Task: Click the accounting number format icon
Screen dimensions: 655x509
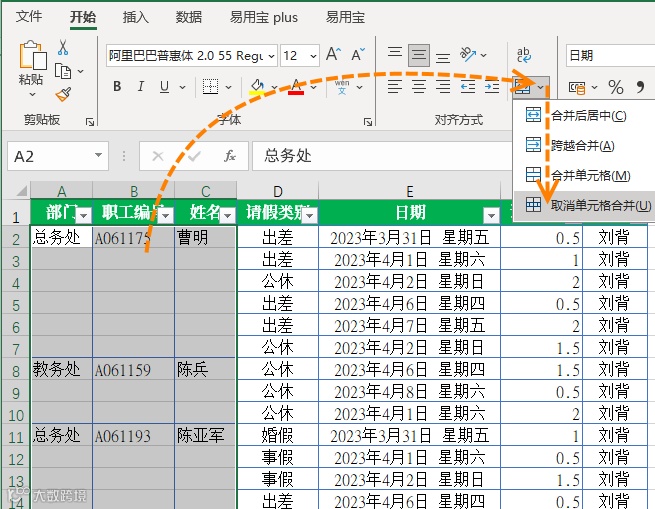Action: click(577, 87)
